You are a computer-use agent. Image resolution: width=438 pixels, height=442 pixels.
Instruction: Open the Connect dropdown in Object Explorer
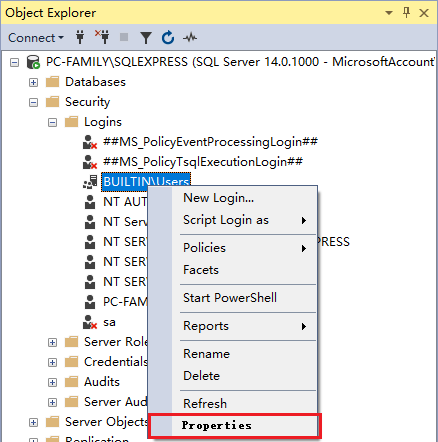[36, 38]
